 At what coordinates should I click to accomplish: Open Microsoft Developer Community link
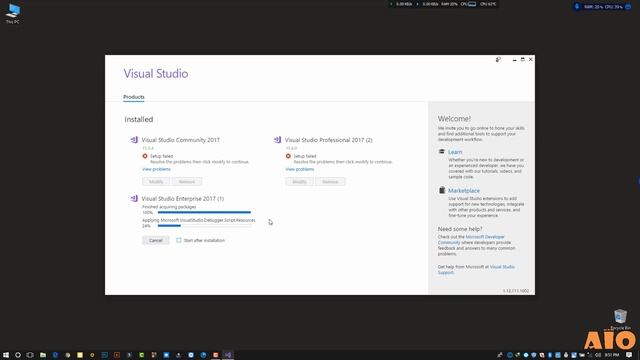[x=471, y=240]
